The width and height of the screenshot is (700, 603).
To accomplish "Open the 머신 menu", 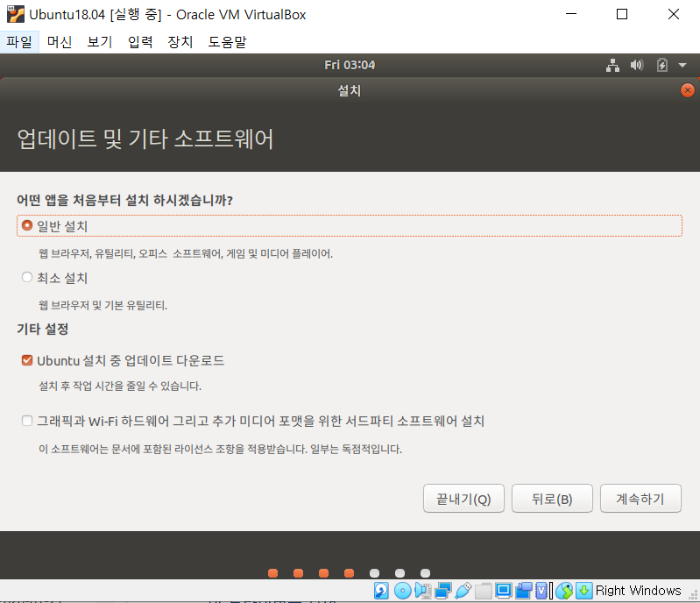I will [60, 41].
